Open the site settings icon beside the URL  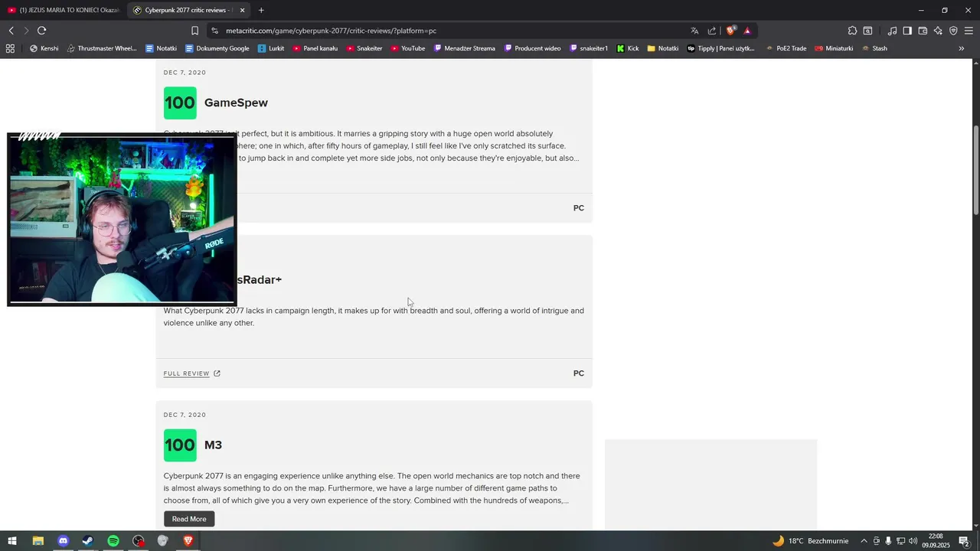[x=214, y=31]
